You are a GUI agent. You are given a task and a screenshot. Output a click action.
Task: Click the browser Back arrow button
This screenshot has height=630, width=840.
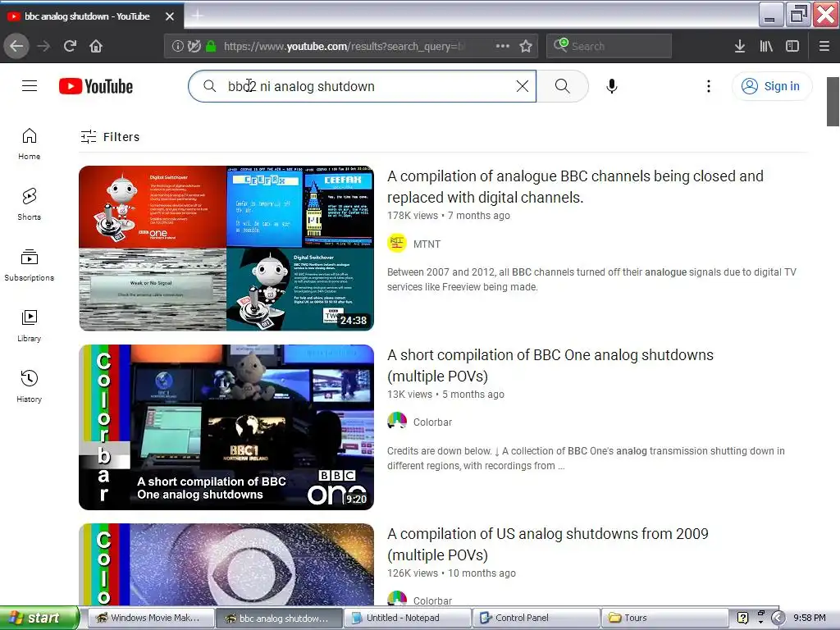[16, 46]
